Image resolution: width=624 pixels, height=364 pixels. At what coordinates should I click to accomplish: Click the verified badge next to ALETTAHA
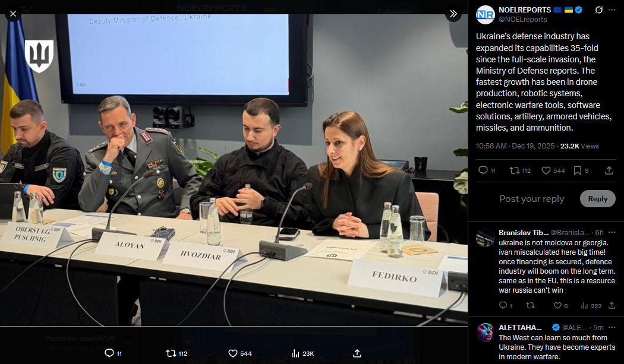556,327
